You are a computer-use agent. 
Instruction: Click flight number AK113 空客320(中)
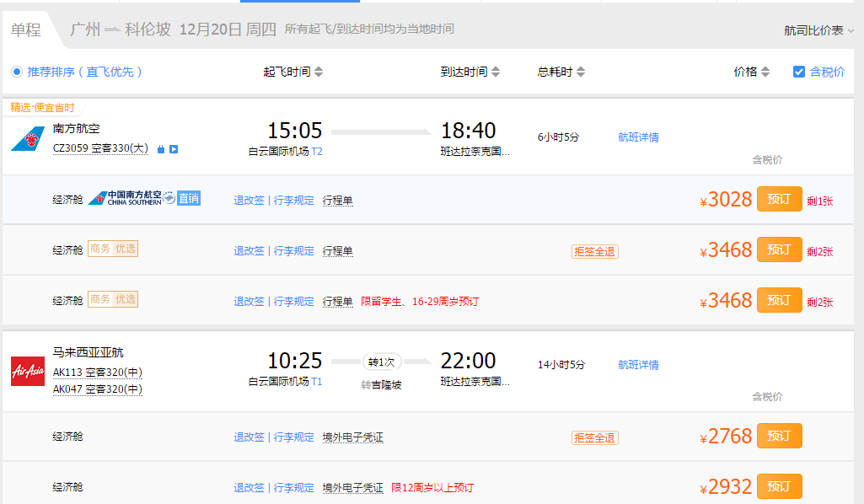click(98, 373)
